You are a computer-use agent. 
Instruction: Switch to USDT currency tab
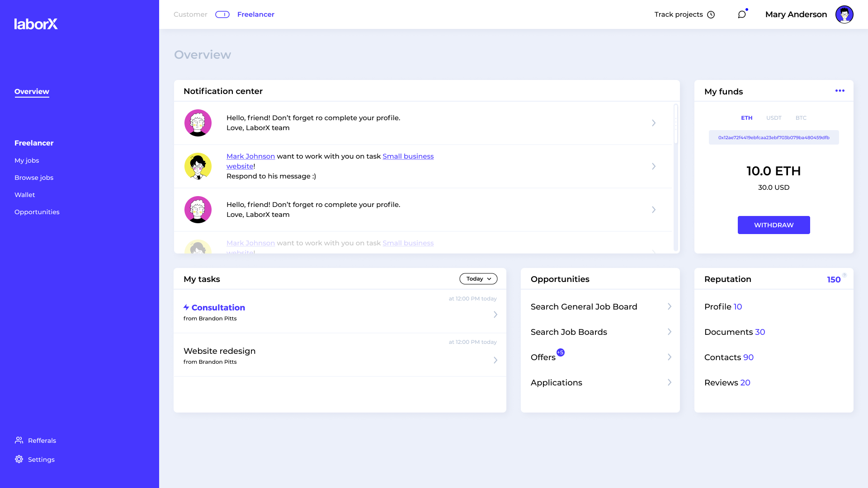click(774, 118)
